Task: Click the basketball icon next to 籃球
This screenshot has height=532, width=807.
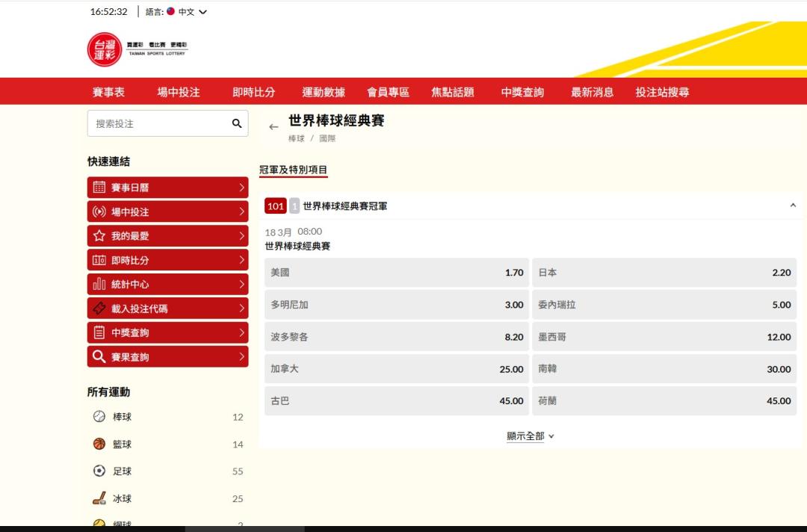Action: [99, 444]
